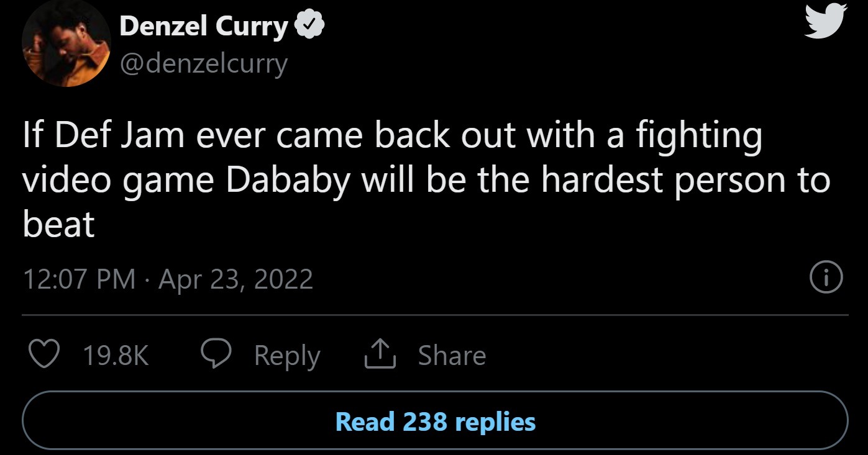The image size is (868, 455).
Task: Click the verified badge checkmark
Action: coord(309,26)
